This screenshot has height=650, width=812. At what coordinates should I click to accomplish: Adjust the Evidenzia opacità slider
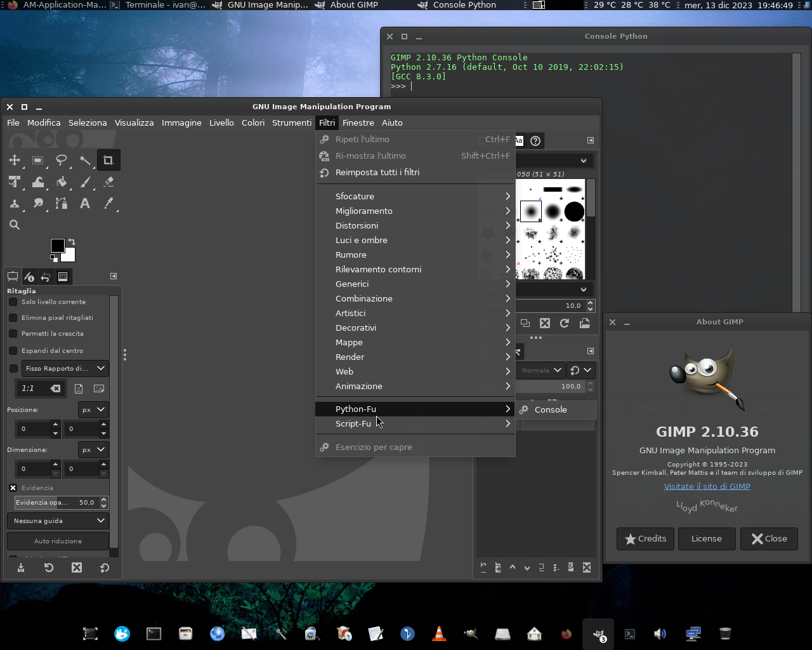[55, 502]
